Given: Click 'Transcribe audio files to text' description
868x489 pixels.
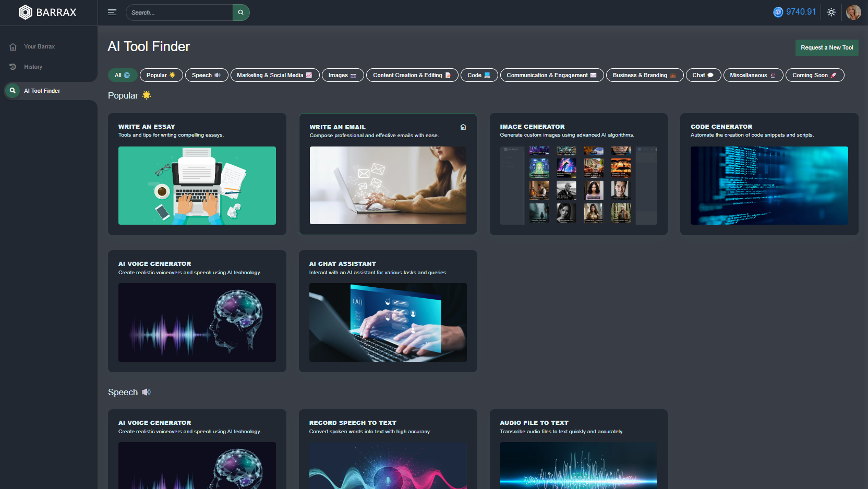Looking at the screenshot, I should click(x=562, y=432).
